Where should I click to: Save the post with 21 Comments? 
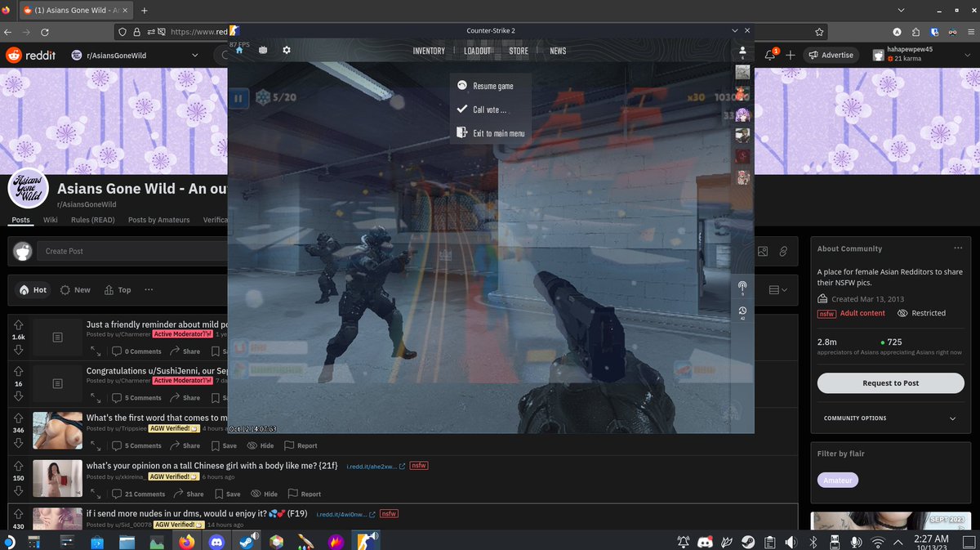tap(228, 494)
